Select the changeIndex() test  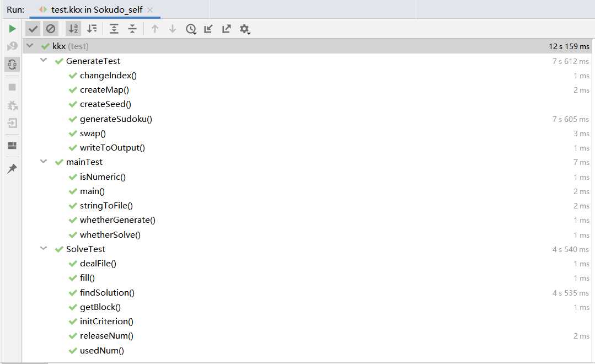pos(307,76)
